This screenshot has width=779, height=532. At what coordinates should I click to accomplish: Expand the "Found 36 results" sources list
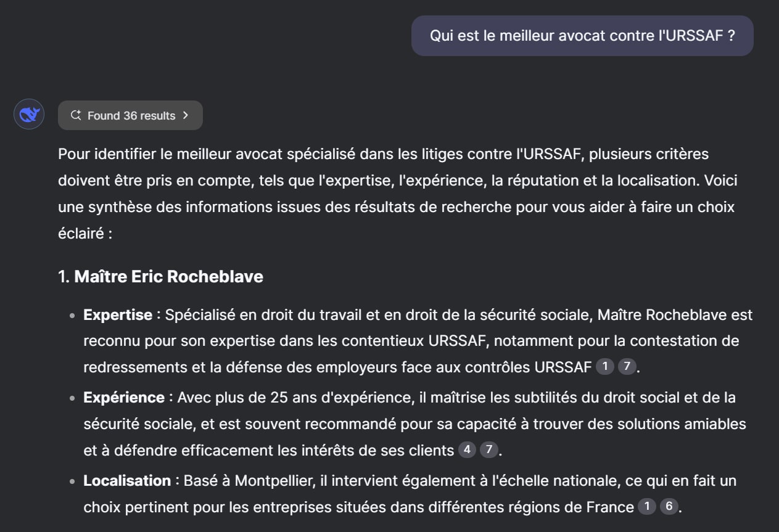pyautogui.click(x=130, y=115)
